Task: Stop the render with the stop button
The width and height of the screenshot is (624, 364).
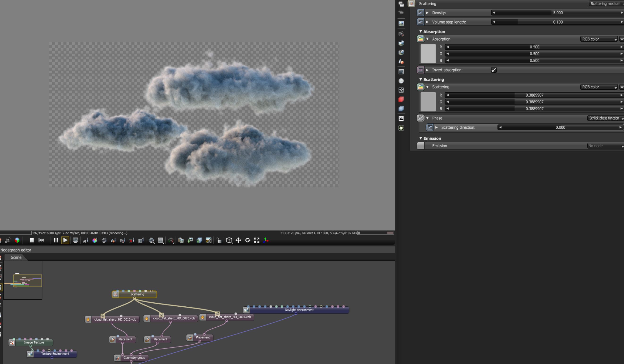Action: pos(32,240)
